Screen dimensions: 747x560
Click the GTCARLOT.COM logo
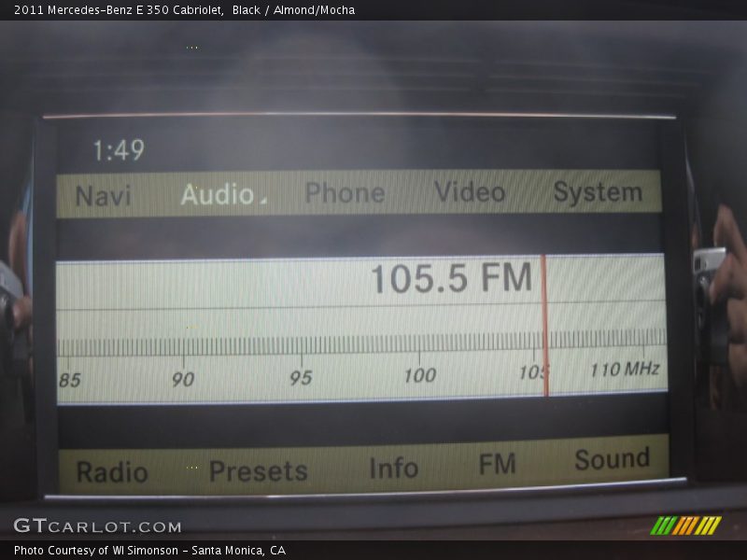tap(97, 525)
